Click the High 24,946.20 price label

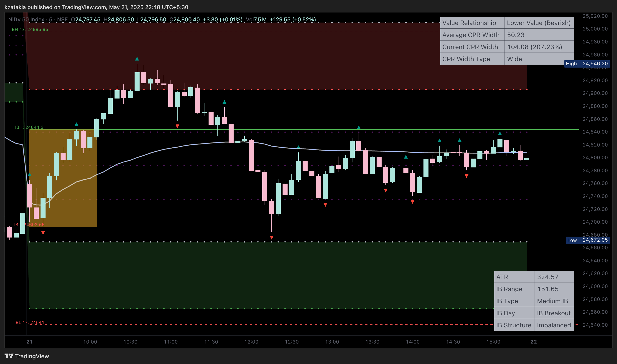click(x=587, y=64)
